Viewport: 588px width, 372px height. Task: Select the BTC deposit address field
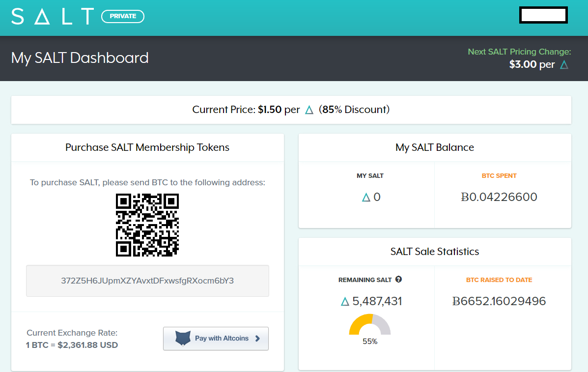(x=147, y=281)
